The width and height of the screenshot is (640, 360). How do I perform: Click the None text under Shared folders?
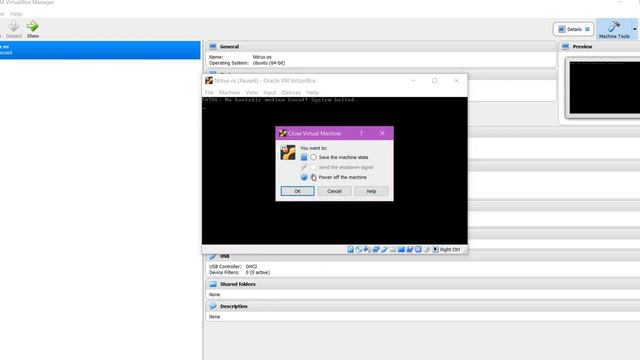[x=214, y=295]
